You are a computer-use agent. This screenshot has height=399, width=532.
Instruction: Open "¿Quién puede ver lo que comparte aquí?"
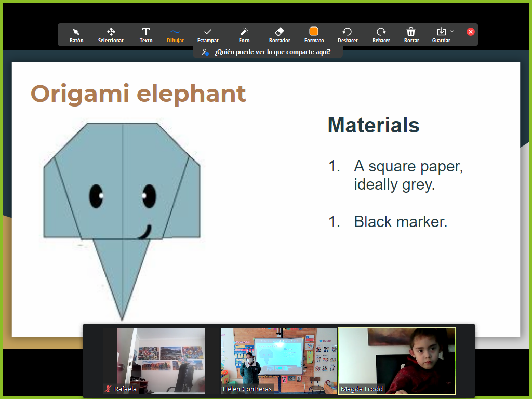coord(268,52)
